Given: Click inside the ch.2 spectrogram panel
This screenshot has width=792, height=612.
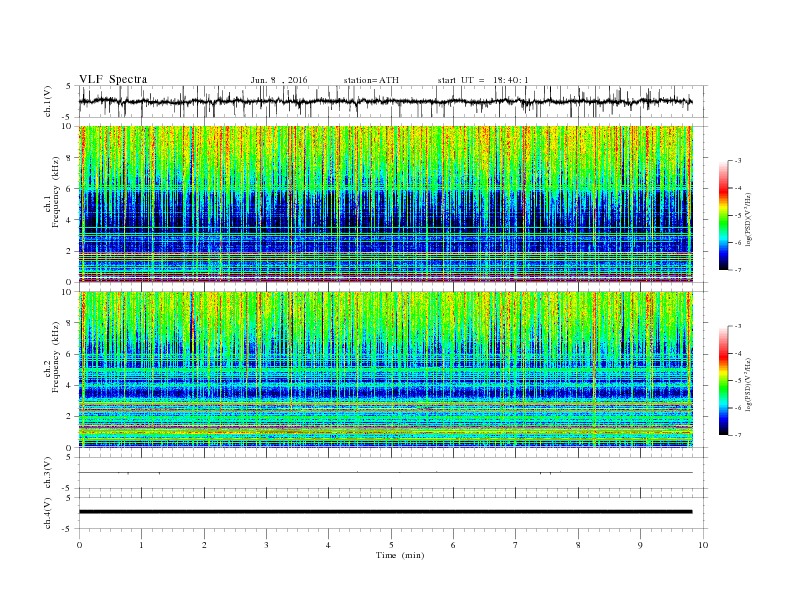Looking at the screenshot, I should point(385,369).
